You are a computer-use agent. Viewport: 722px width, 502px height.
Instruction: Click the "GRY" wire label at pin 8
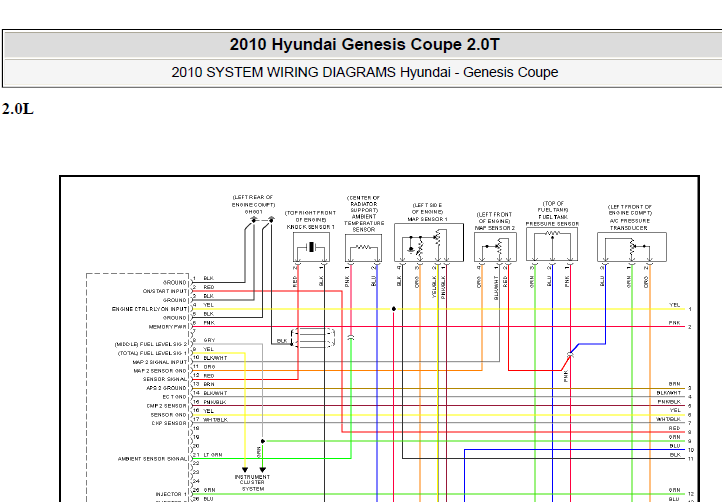click(209, 340)
